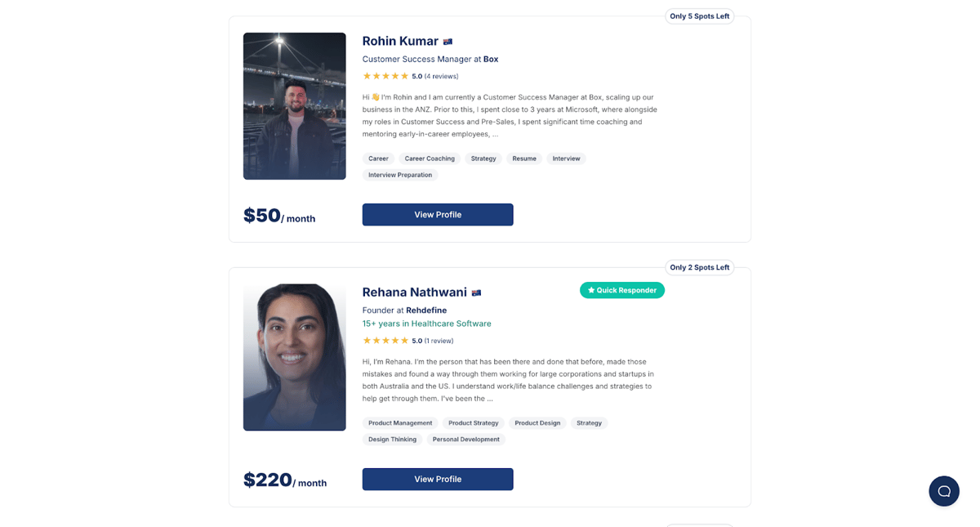Open Rohin Kumar's profile via View Profile
The width and height of the screenshot is (980, 527).
pos(438,214)
